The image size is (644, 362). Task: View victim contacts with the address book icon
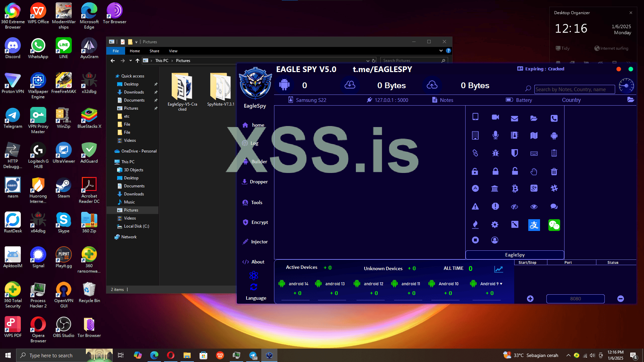tap(515, 135)
